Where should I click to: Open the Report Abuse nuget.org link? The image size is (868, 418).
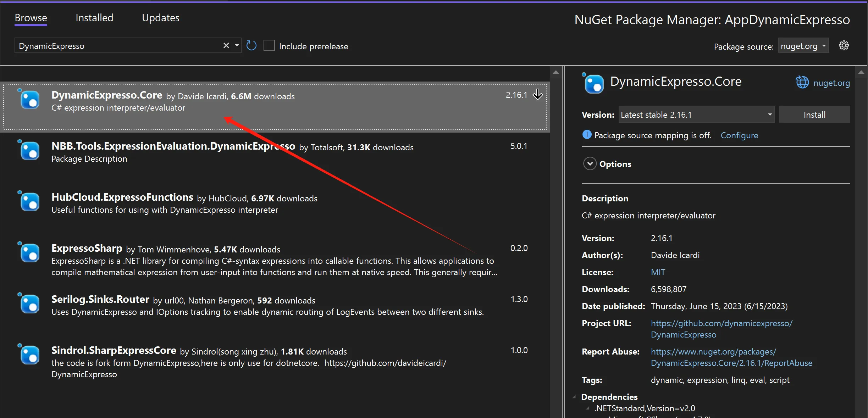coord(731,357)
